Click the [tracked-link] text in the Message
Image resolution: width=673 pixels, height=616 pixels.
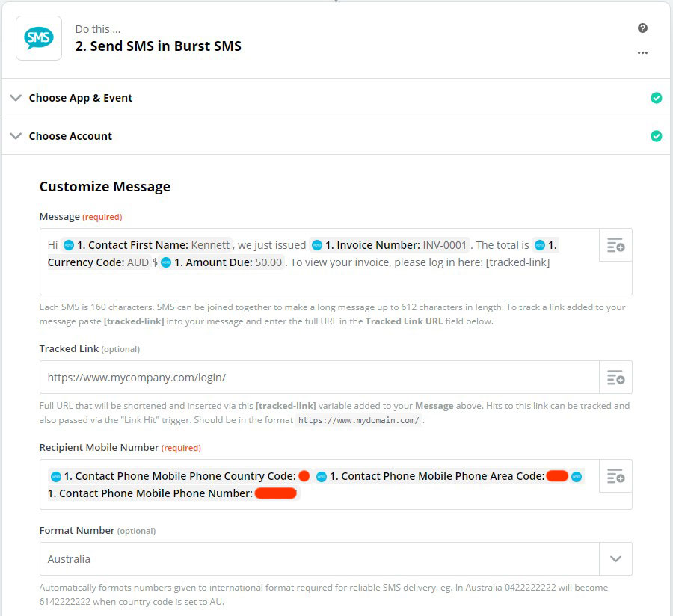point(517,262)
